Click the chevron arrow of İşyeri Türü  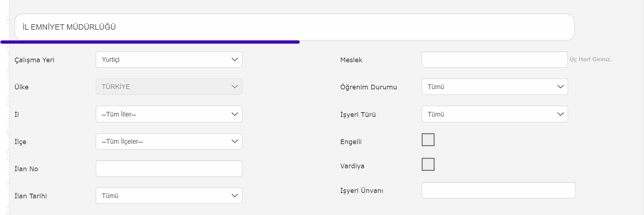(560, 114)
